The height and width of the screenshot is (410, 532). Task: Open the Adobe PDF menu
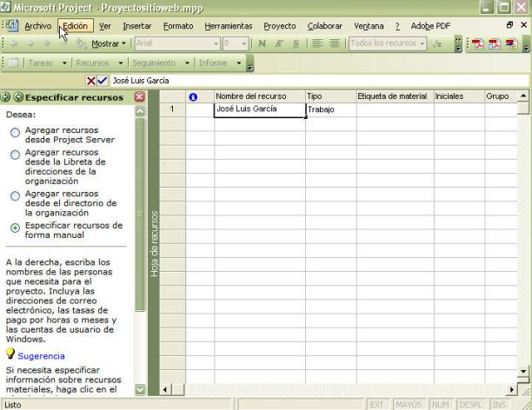pos(430,26)
